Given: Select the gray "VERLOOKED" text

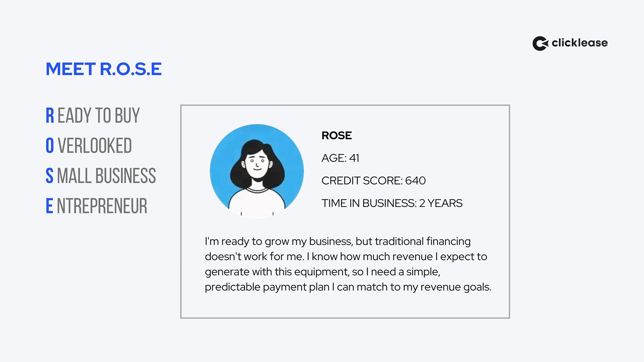Looking at the screenshot, I should tap(95, 146).
